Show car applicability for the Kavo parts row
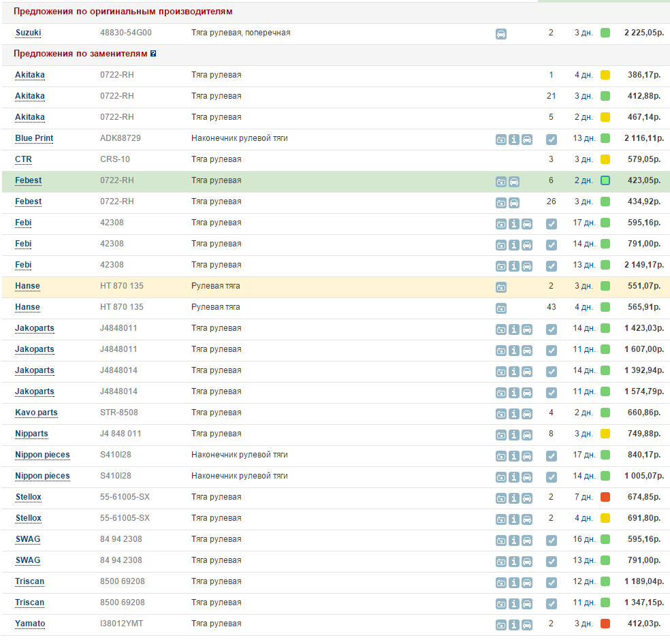 pyautogui.click(x=527, y=413)
